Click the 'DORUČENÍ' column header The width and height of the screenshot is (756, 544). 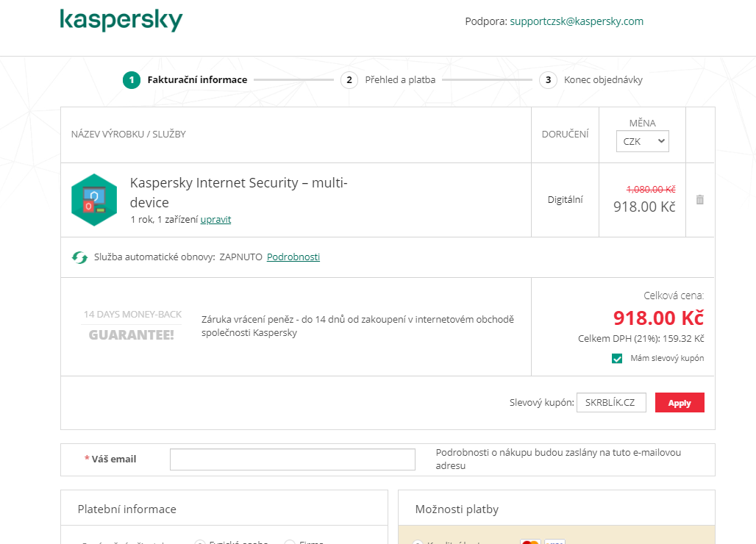click(x=565, y=135)
